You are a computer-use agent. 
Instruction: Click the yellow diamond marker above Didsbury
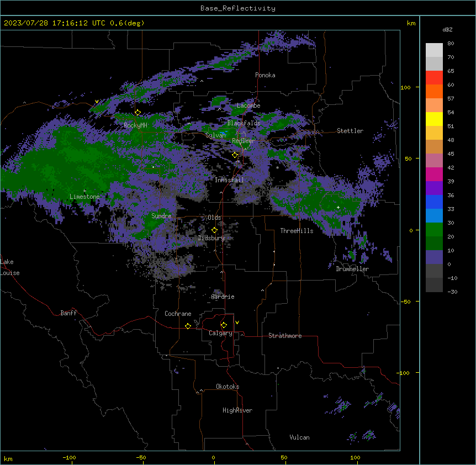tap(214, 230)
